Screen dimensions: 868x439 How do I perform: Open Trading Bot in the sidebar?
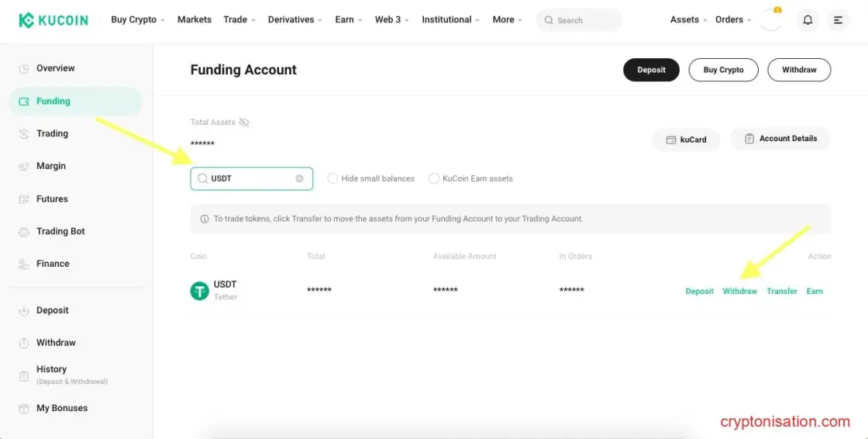(60, 231)
